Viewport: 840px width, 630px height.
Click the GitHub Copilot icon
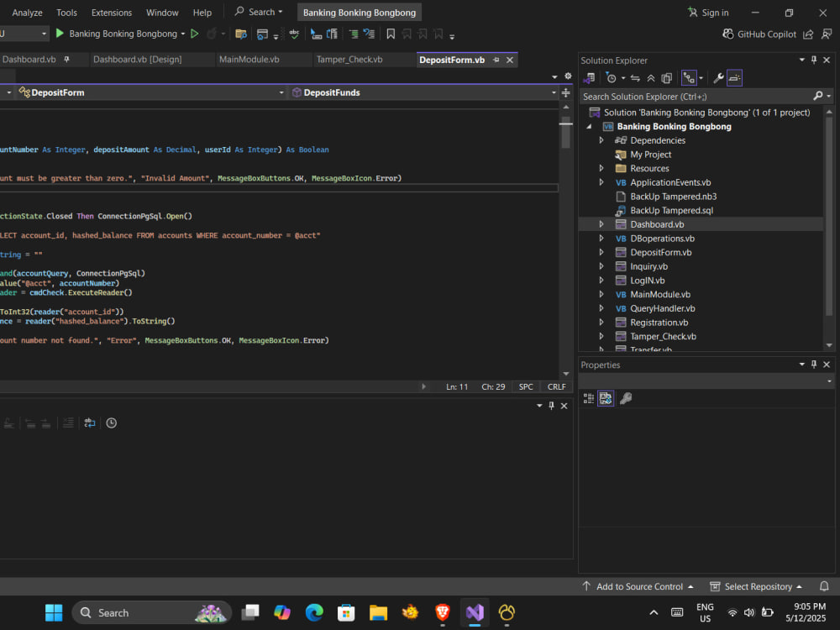click(727, 34)
